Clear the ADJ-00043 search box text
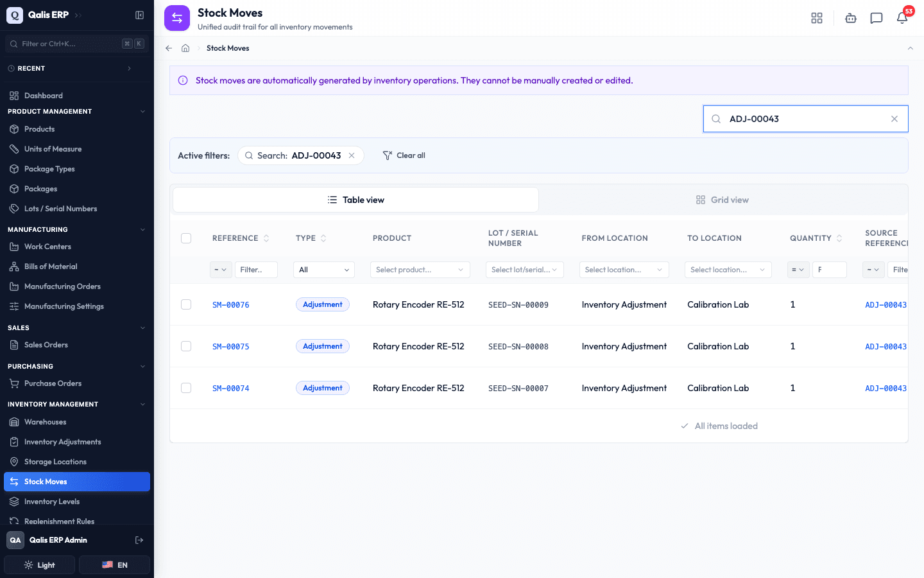This screenshot has width=924, height=578. (x=894, y=119)
